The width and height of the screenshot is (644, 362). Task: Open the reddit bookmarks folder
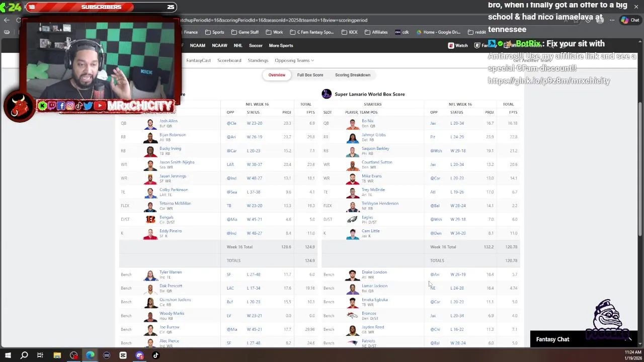(476, 32)
